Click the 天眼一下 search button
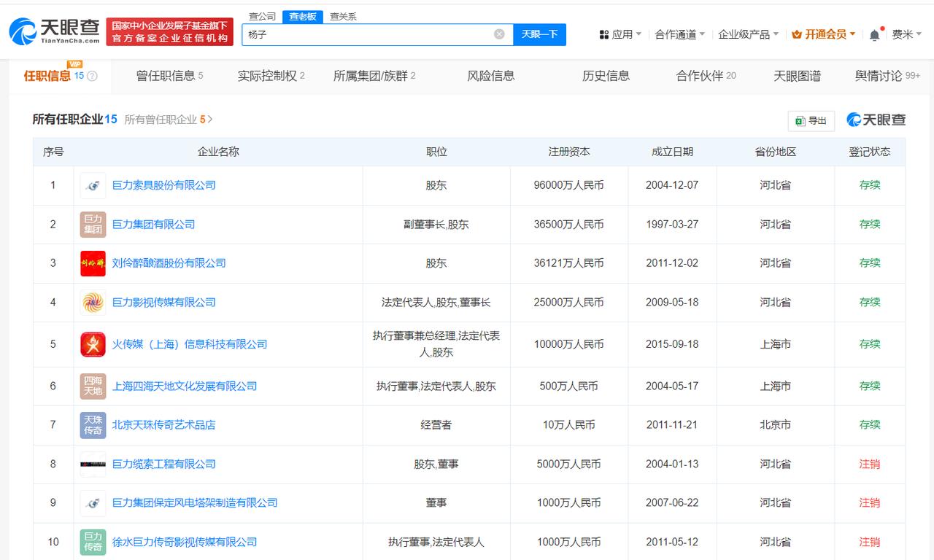Image resolution: width=934 pixels, height=560 pixels. tap(539, 34)
